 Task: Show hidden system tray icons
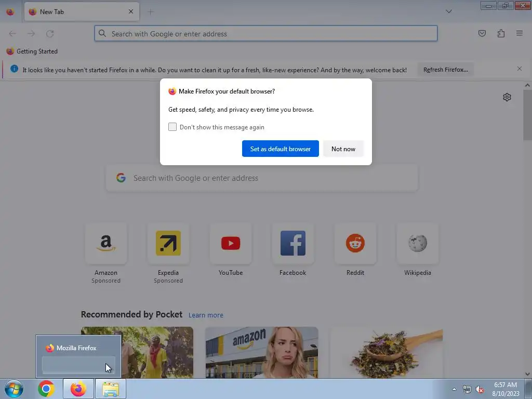click(454, 390)
